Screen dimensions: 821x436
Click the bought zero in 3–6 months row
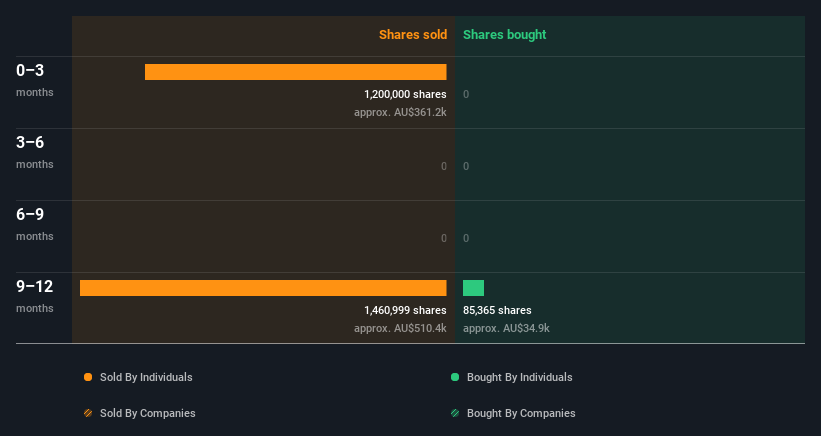(x=466, y=166)
